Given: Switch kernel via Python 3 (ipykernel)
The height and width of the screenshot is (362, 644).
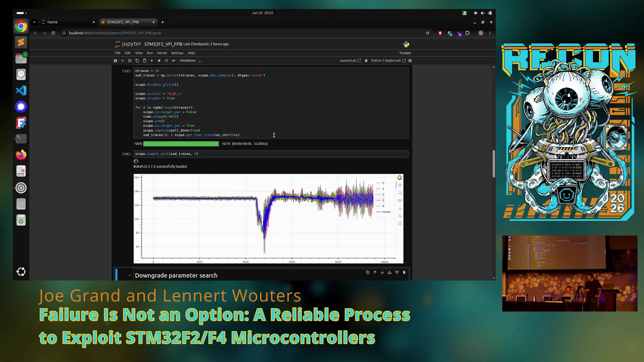Looking at the screenshot, I should point(386,61).
